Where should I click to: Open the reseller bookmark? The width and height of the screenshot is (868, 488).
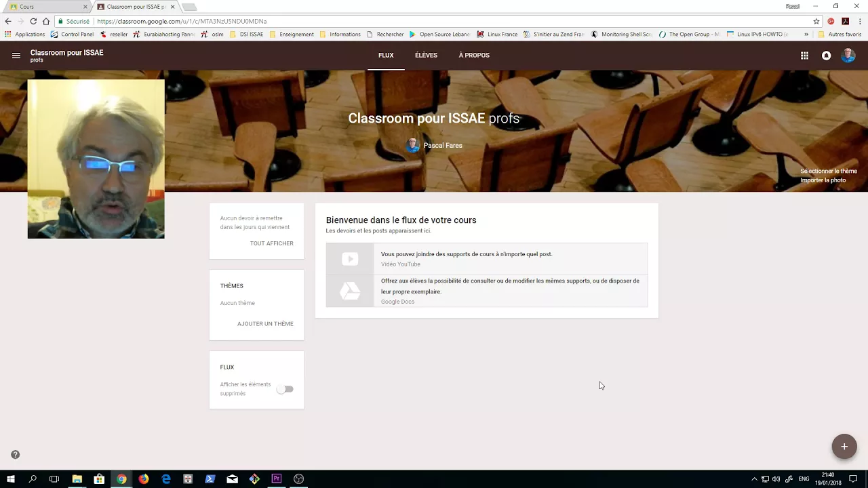point(113,34)
